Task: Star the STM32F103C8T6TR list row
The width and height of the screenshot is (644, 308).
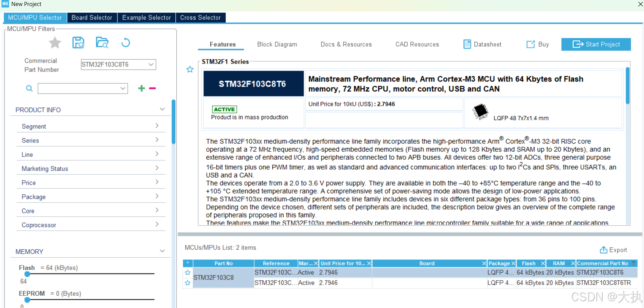Action: pos(187,283)
